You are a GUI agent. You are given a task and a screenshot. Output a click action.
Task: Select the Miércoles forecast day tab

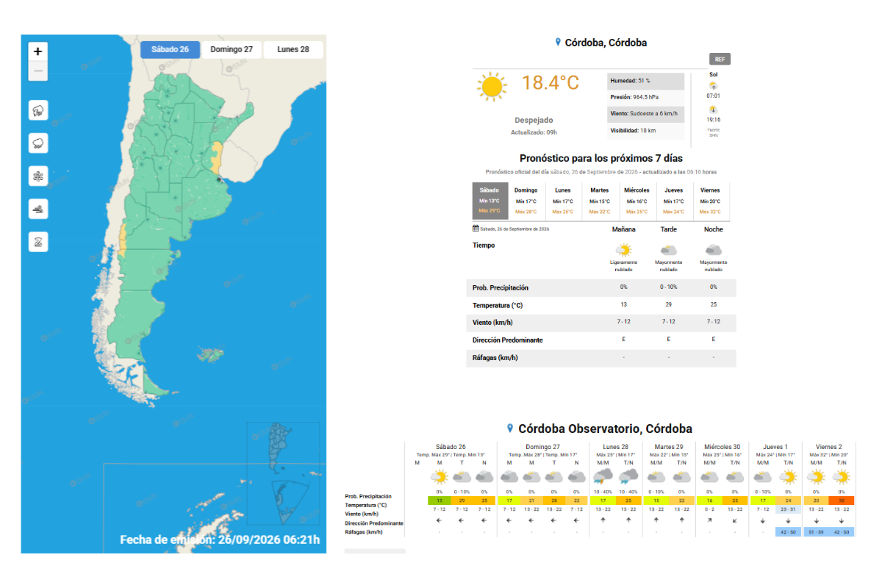pos(637,201)
